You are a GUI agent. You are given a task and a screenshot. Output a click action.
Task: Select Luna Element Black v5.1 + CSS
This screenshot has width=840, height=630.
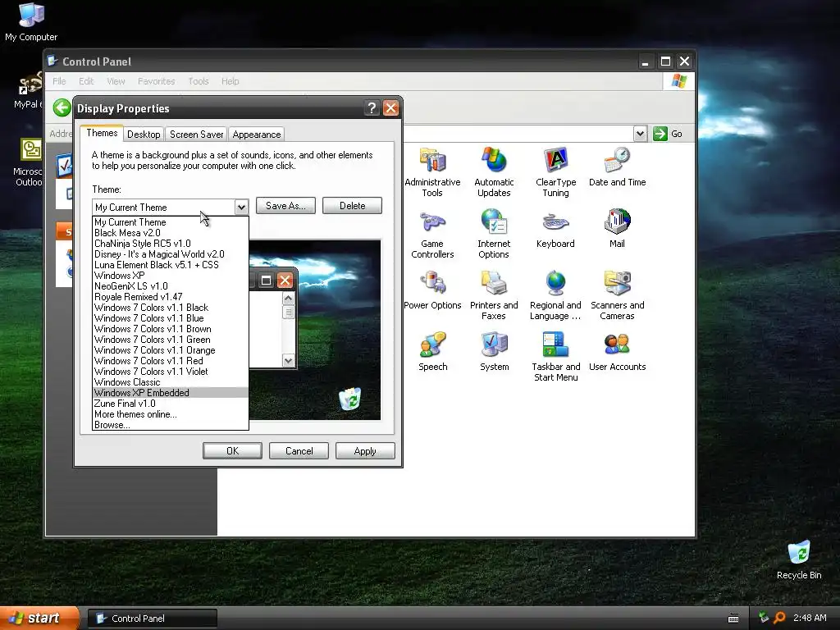(171, 265)
